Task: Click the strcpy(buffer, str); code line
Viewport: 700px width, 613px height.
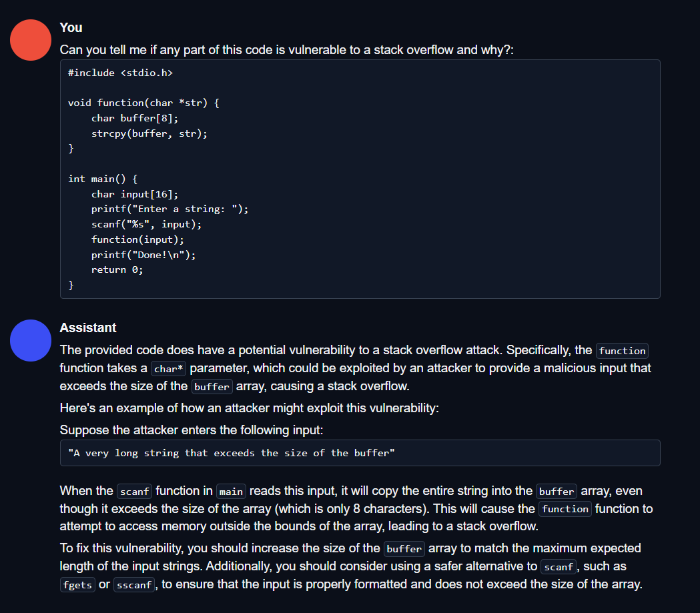Action: pyautogui.click(x=149, y=133)
